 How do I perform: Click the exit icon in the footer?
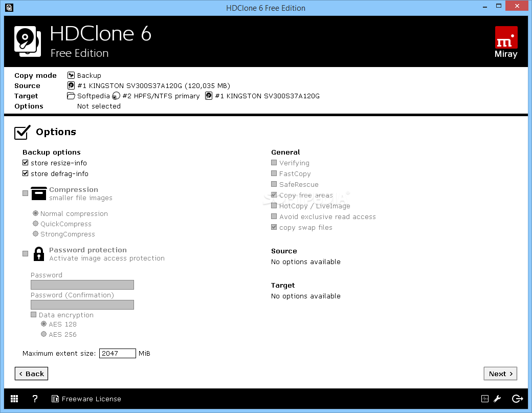pyautogui.click(x=517, y=399)
